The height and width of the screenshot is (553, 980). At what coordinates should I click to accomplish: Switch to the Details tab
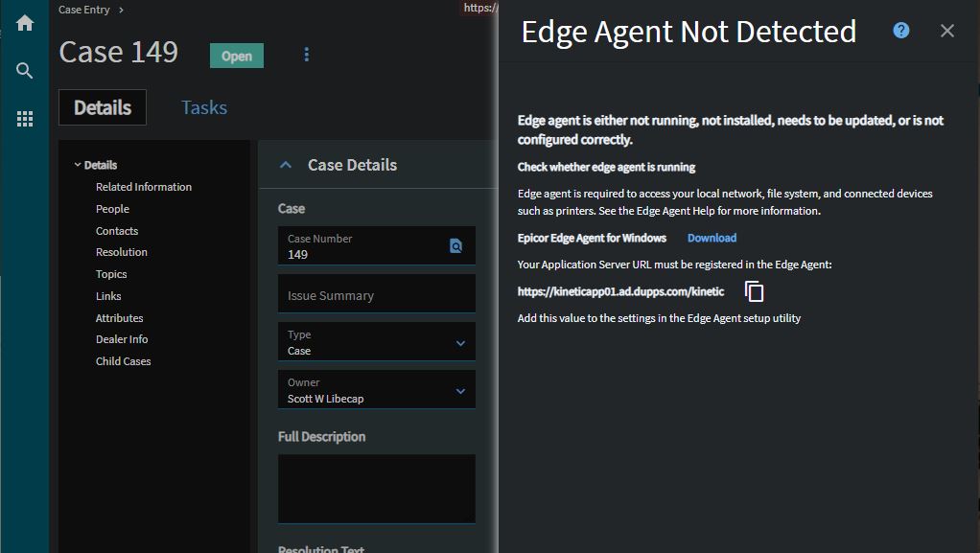103,107
